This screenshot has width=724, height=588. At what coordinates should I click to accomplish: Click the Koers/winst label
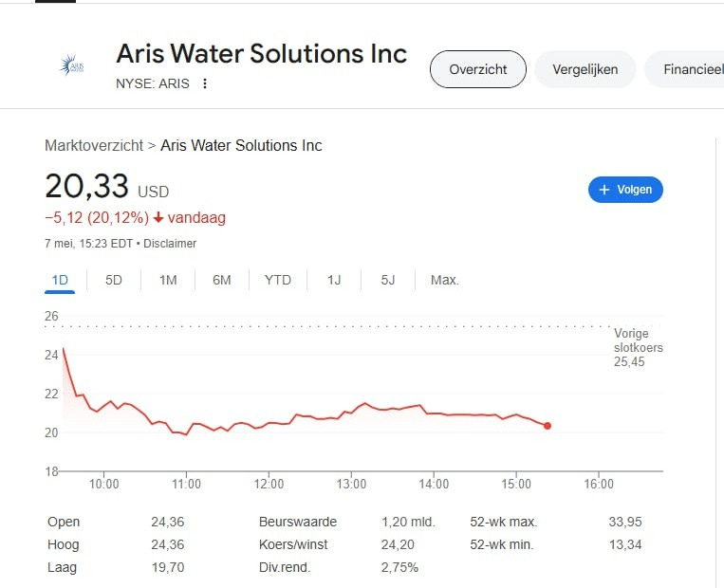tap(293, 544)
